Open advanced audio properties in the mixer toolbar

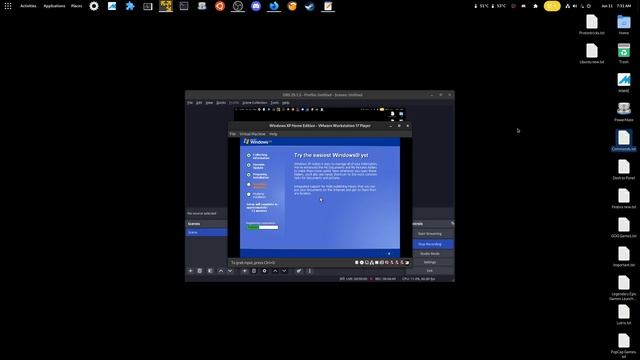pos(299,271)
